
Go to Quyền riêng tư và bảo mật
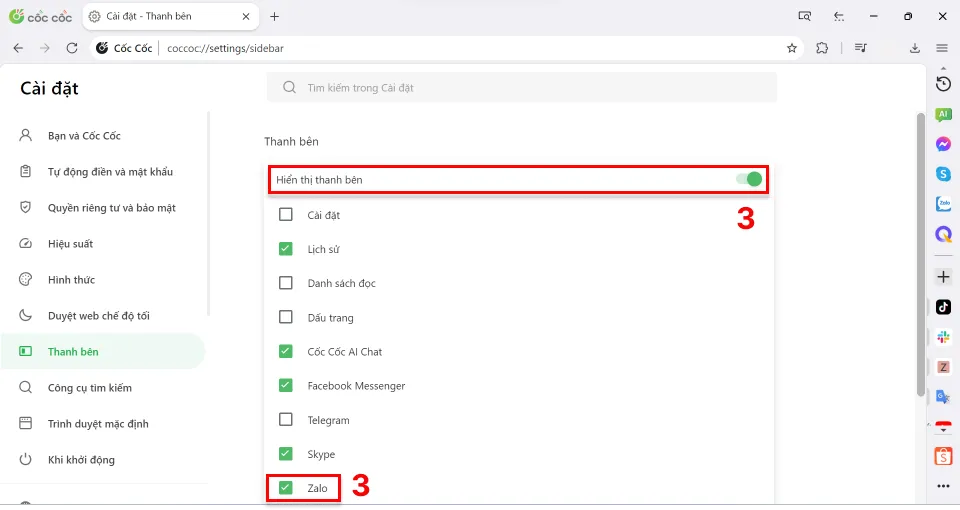[111, 208]
